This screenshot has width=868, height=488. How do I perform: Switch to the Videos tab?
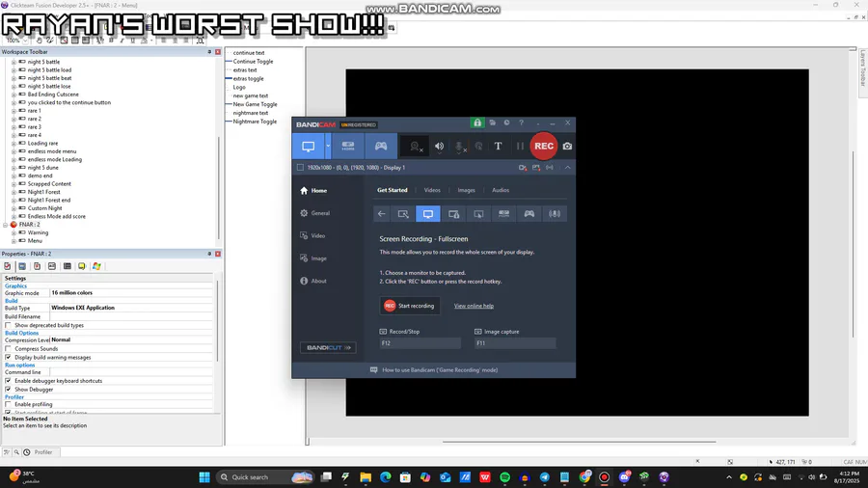point(432,190)
